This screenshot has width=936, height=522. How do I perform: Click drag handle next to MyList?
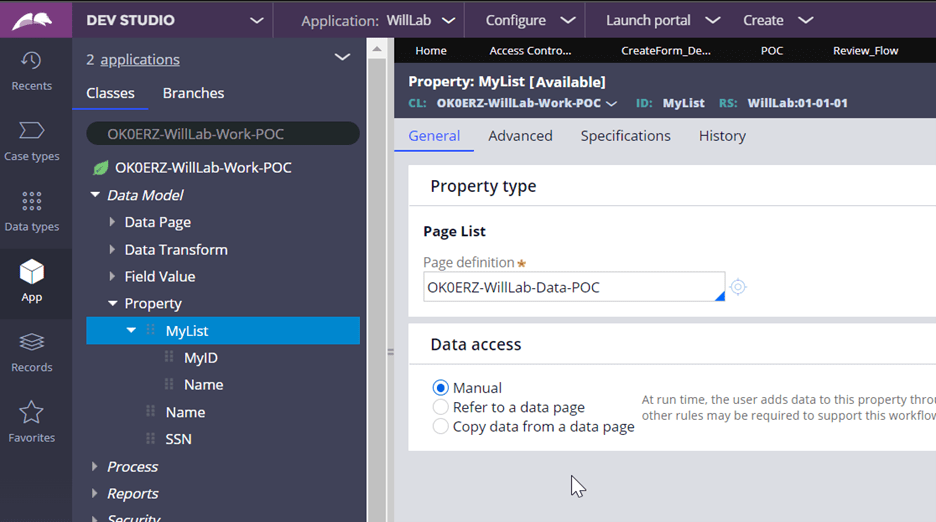coord(150,330)
